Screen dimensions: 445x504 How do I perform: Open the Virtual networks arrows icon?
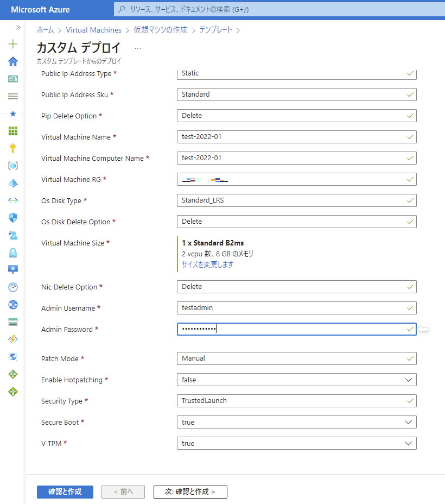click(x=13, y=200)
